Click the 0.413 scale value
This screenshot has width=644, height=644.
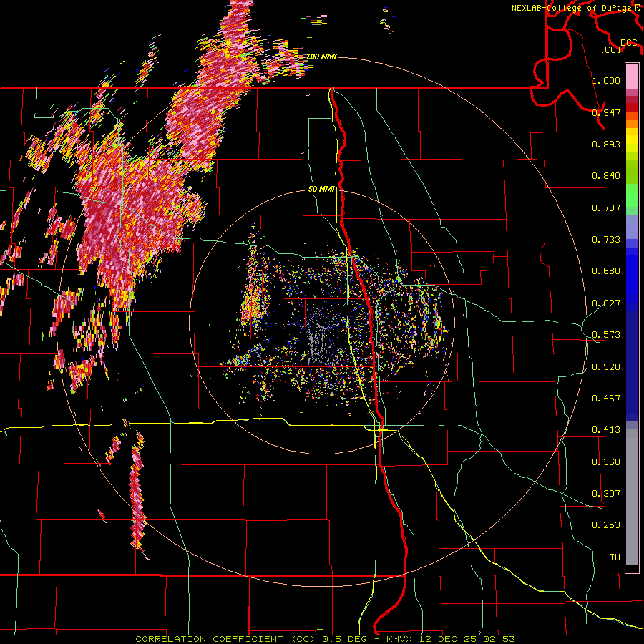[x=606, y=430]
